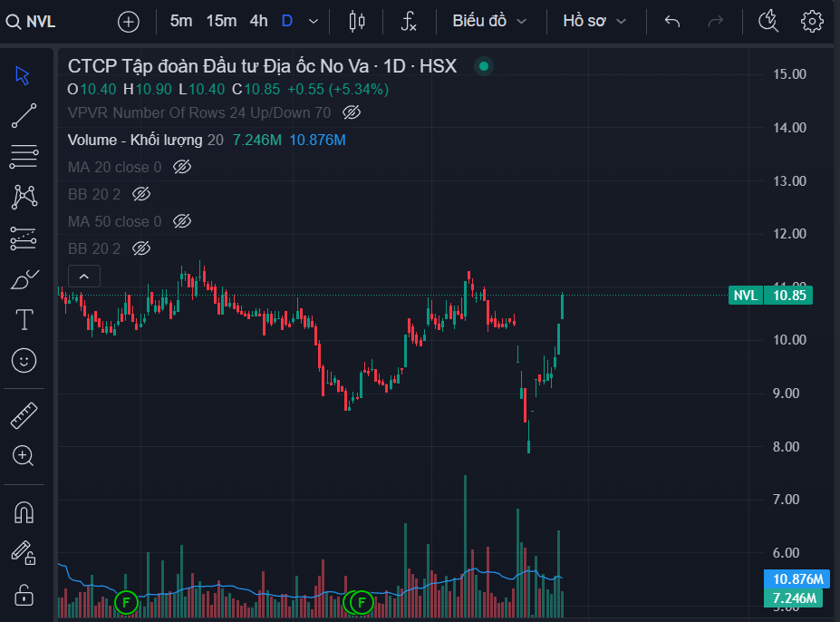The width and height of the screenshot is (840, 622).
Task: Toggle the magnet snap mode
Action: (x=24, y=512)
